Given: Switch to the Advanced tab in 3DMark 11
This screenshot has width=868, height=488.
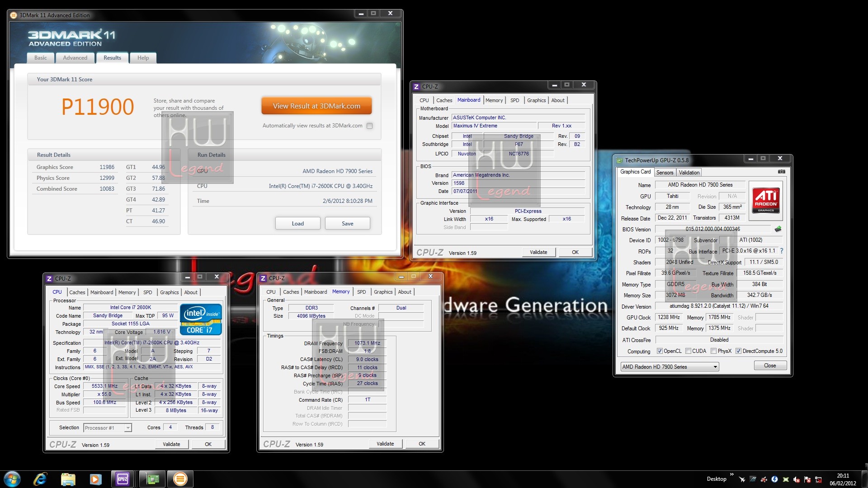Looking at the screenshot, I should pos(75,58).
